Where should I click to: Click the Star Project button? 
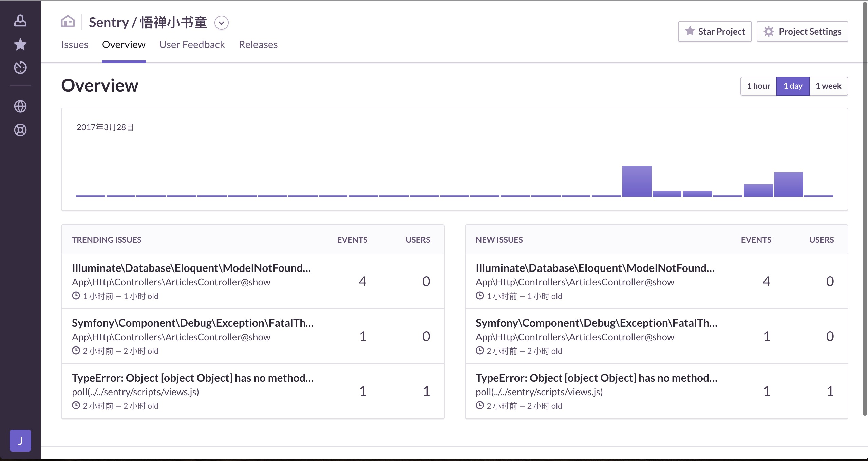[715, 32]
